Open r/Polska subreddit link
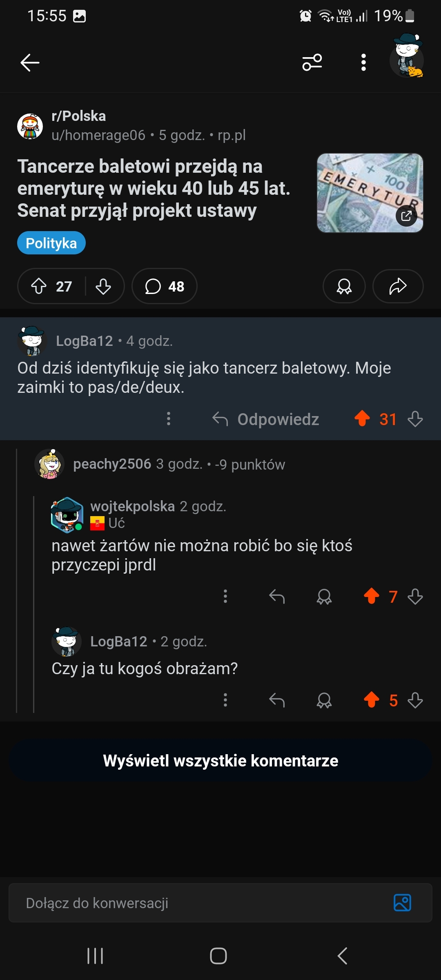 click(x=79, y=116)
